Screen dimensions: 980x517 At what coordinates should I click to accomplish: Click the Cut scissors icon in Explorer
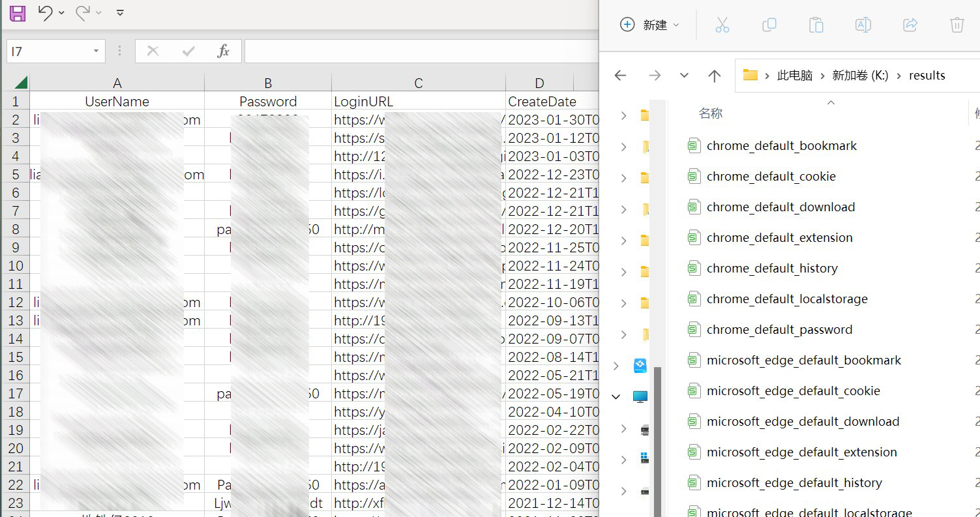coord(722,25)
